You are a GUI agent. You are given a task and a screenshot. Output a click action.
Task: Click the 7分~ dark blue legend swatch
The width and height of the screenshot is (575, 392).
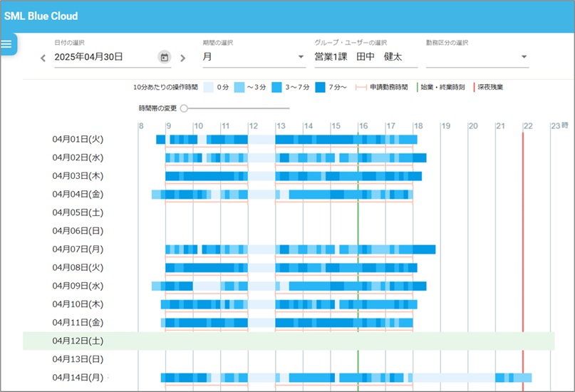(320, 87)
